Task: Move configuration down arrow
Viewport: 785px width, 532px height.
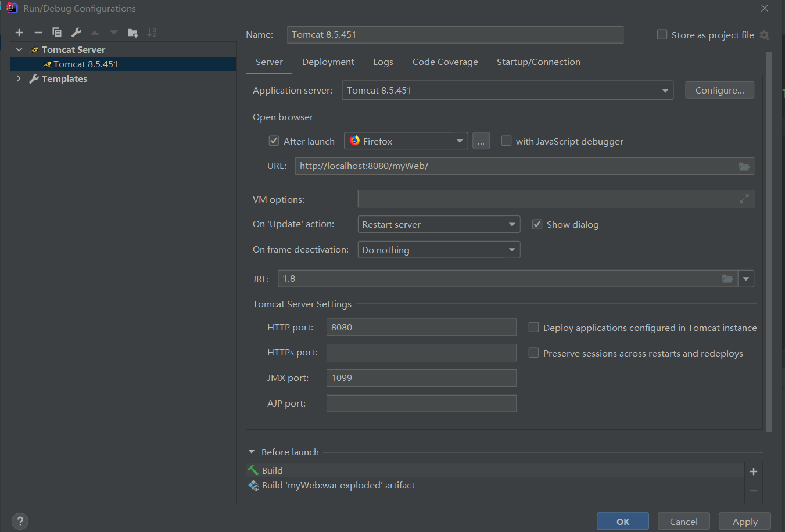Action: 114,33
